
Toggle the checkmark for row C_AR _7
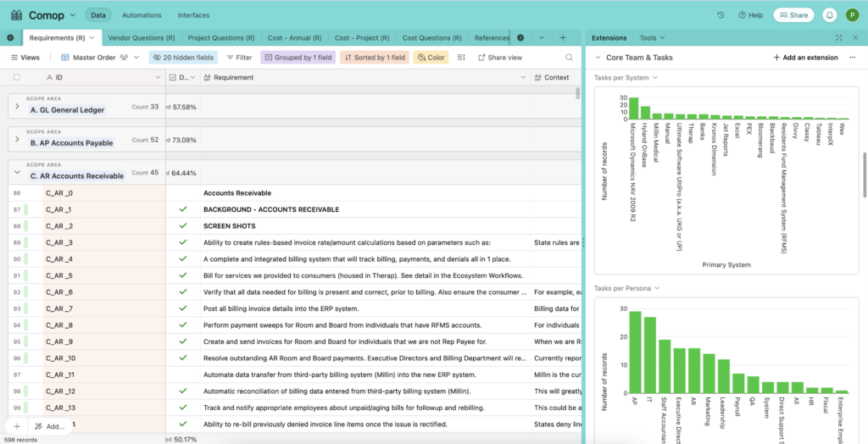pyautogui.click(x=183, y=308)
